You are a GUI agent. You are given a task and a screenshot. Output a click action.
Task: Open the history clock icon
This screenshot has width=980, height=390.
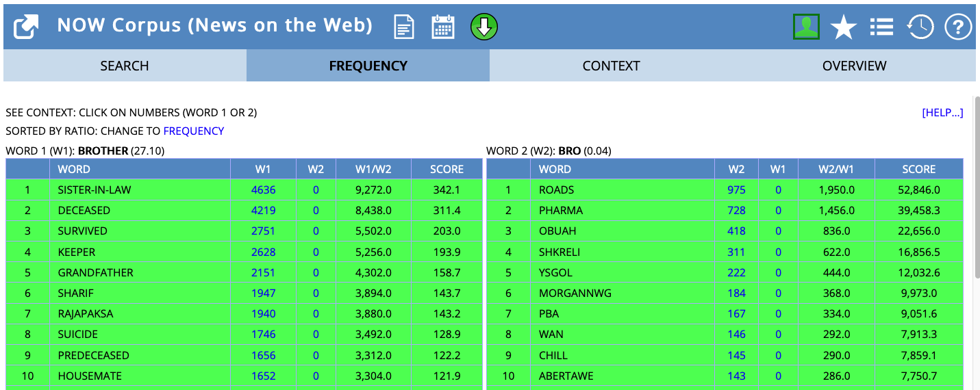[920, 27]
